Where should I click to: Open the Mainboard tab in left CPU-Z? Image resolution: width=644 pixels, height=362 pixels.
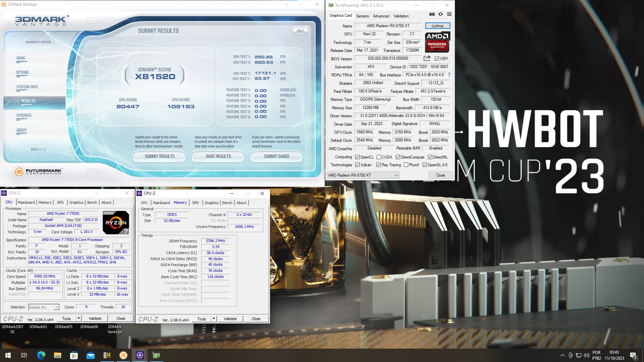(26, 202)
